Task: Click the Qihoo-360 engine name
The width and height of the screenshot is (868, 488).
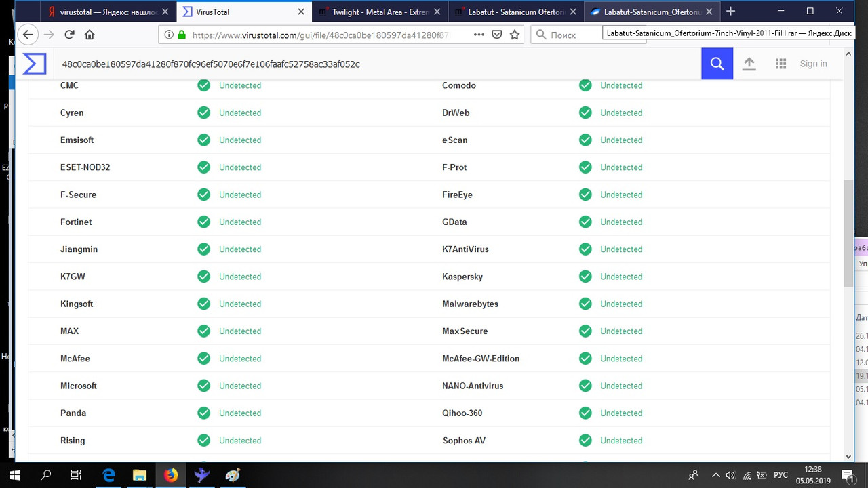Action: [462, 413]
